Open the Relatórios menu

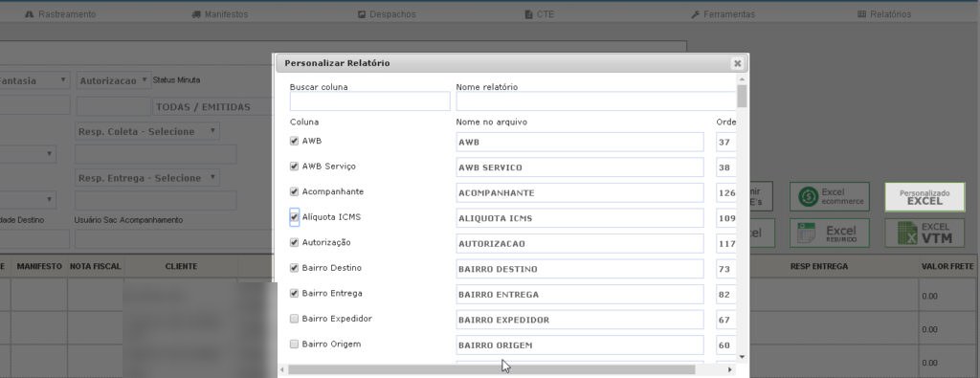point(883,14)
